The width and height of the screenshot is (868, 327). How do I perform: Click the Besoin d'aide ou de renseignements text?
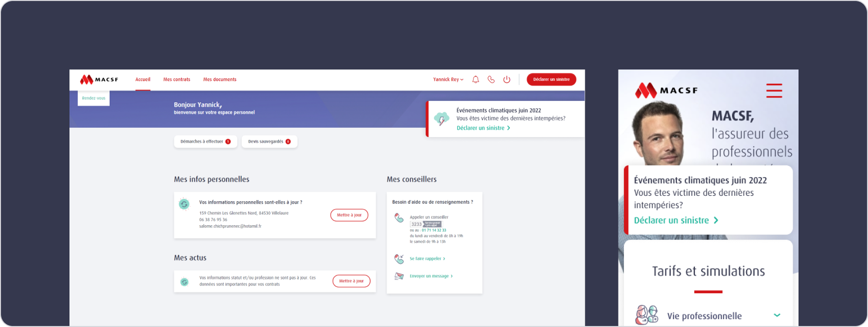(433, 202)
